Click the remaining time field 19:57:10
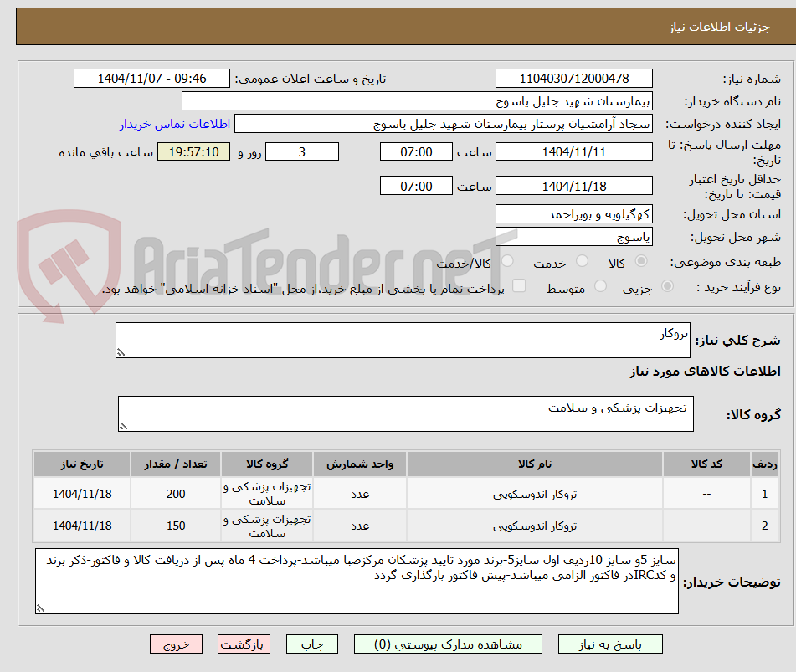 click(193, 151)
